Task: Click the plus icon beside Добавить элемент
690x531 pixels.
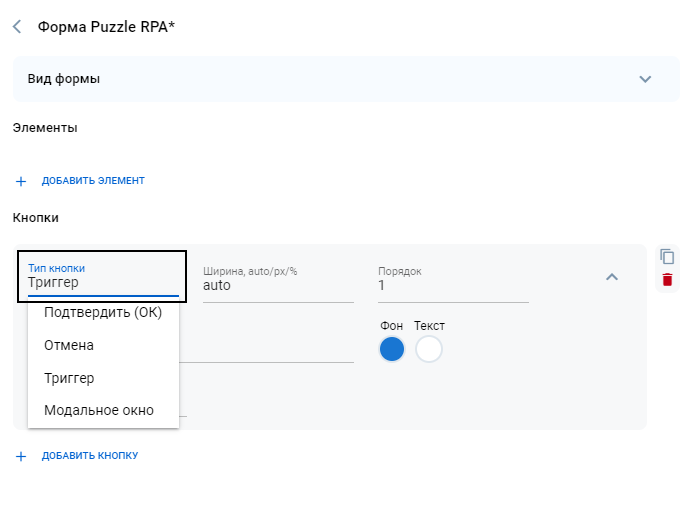Action: [21, 181]
